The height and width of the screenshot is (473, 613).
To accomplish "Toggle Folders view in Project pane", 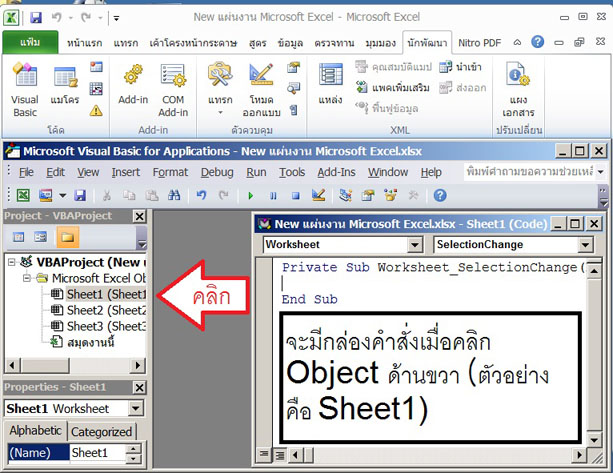I will coord(65,237).
